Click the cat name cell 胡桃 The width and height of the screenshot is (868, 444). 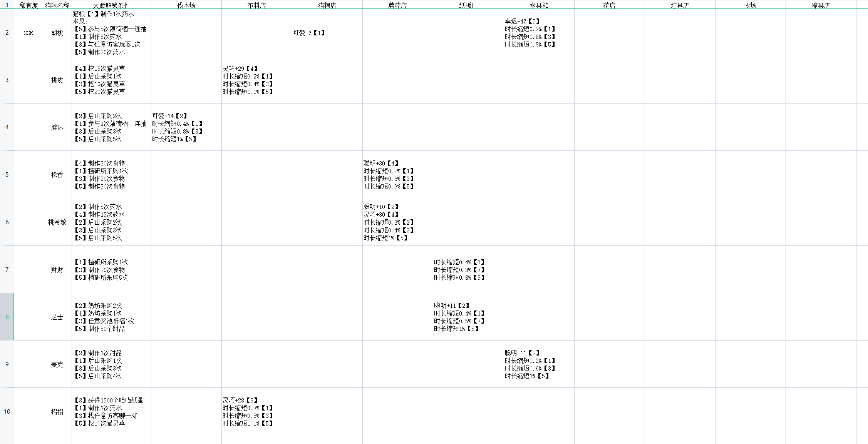pyautogui.click(x=57, y=33)
